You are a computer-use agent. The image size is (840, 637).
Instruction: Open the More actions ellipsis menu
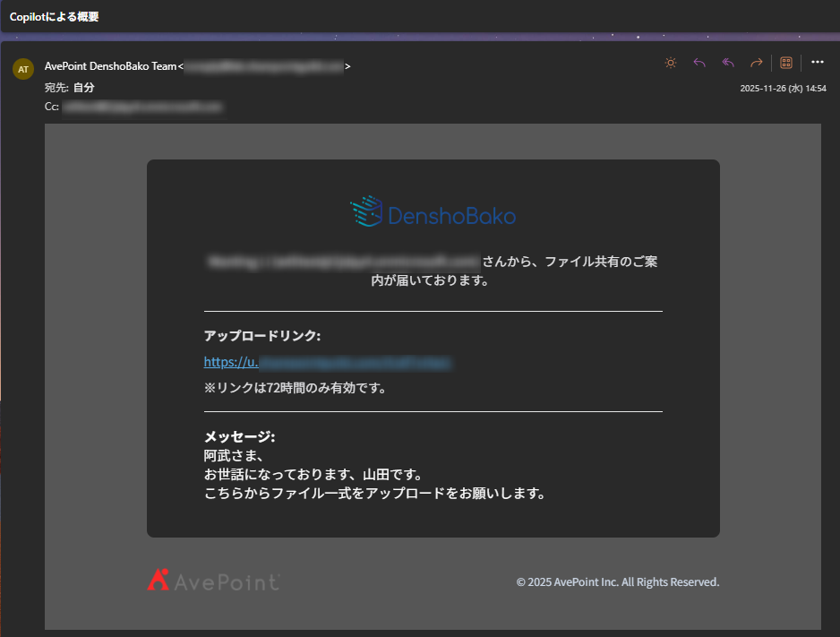coord(817,62)
